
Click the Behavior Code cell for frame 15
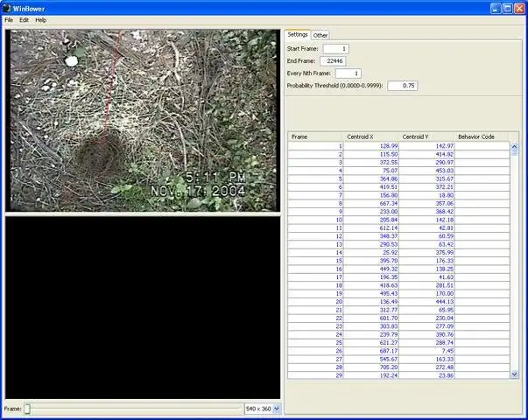(x=482, y=261)
